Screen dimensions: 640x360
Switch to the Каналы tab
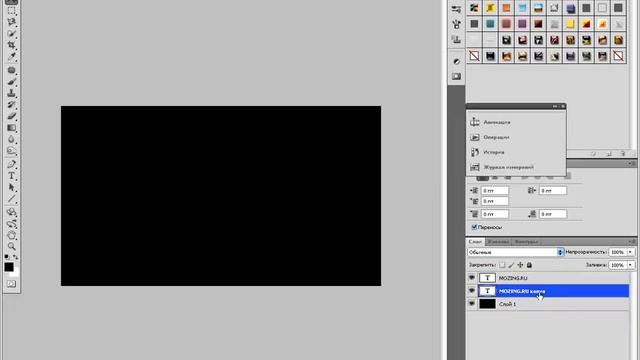(x=498, y=242)
